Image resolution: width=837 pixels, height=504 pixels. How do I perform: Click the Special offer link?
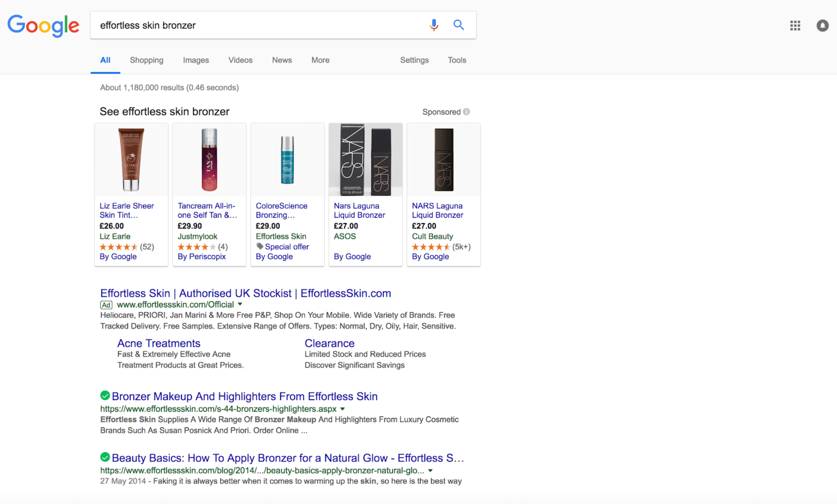287,247
